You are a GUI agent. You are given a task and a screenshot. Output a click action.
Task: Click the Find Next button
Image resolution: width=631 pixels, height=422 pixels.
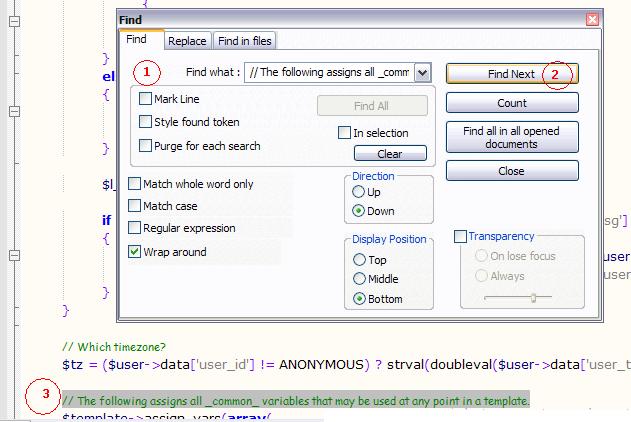(x=511, y=74)
